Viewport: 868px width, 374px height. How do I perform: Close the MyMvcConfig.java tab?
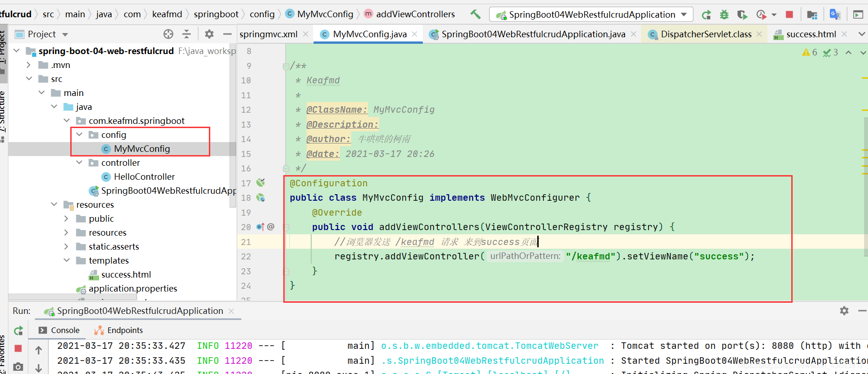coord(414,34)
